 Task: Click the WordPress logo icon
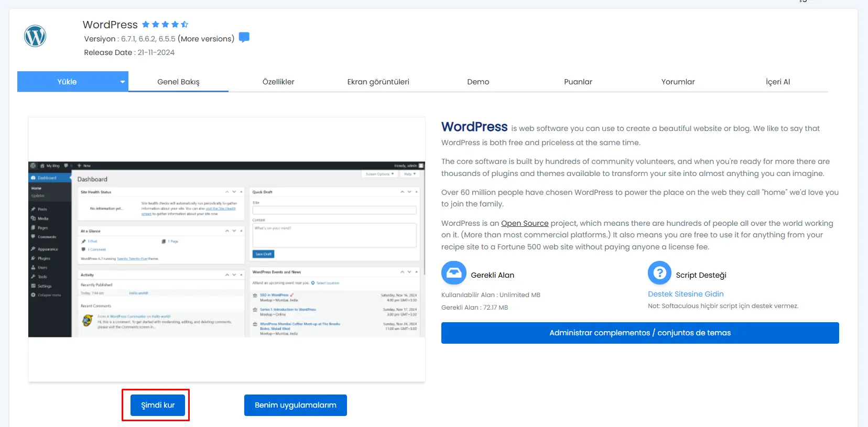[35, 36]
